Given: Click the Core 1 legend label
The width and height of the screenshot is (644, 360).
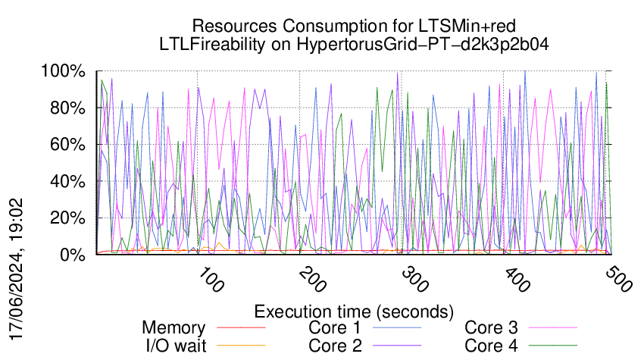Looking at the screenshot, I should (335, 327).
